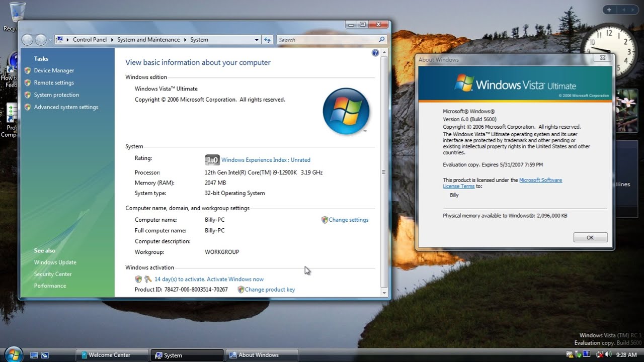Screen dimensions: 644x362
Task: Open address bar history dropdown arrow
Action: tap(257, 40)
